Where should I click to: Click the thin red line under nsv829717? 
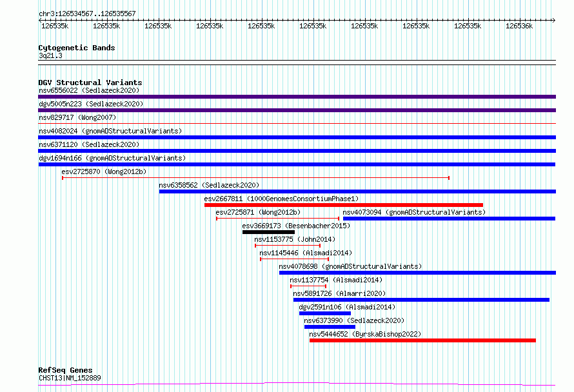pyautogui.click(x=297, y=124)
